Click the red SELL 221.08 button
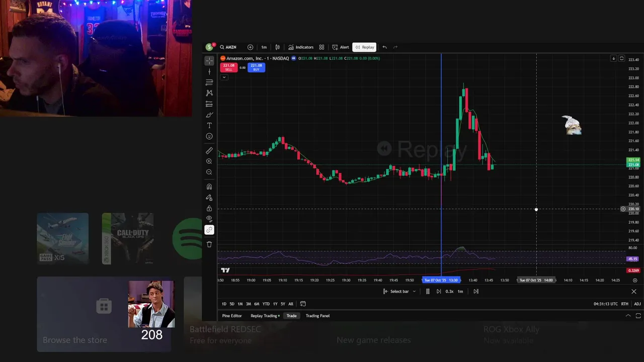This screenshot has width=644, height=362. coord(228,67)
